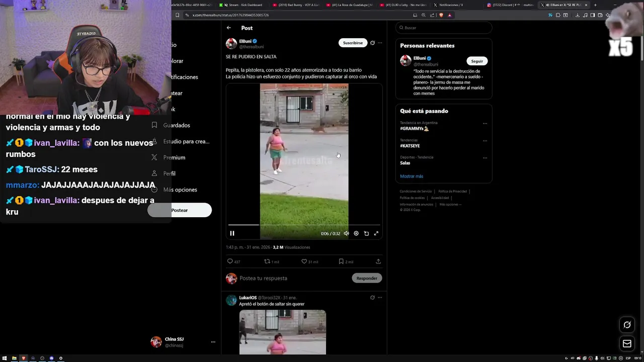Go back with the Post back arrow
This screenshot has width=644, height=362.
(x=229, y=28)
